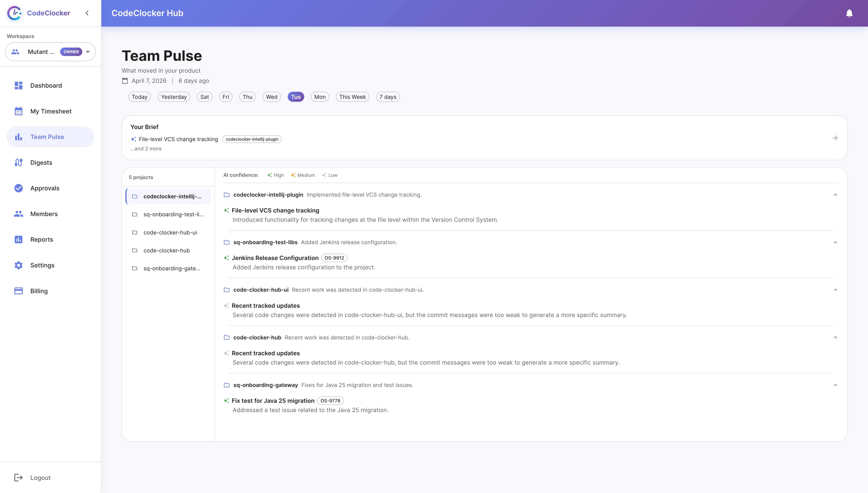Toggle the High AI confidence filter
This screenshot has width=868, height=493.
click(275, 175)
